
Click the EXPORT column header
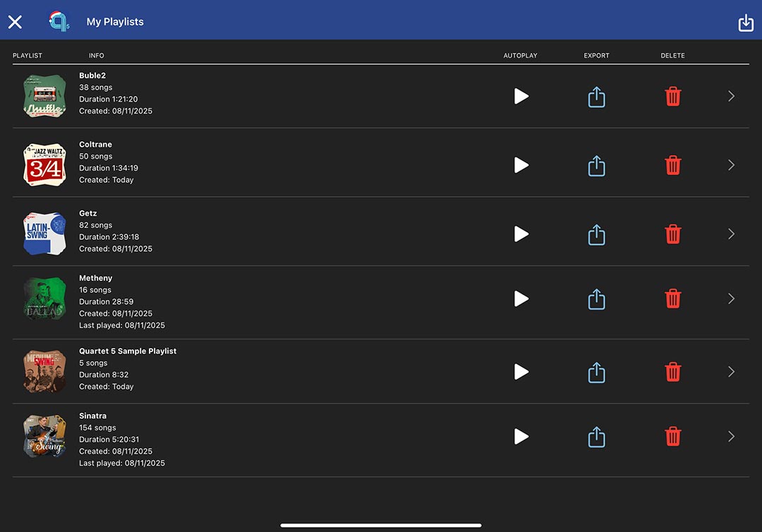click(596, 55)
